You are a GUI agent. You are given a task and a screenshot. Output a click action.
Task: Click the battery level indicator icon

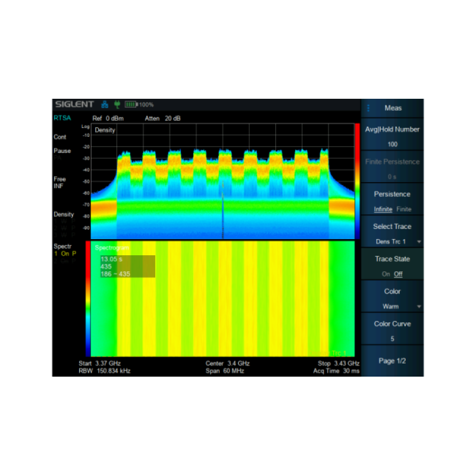pos(131,105)
